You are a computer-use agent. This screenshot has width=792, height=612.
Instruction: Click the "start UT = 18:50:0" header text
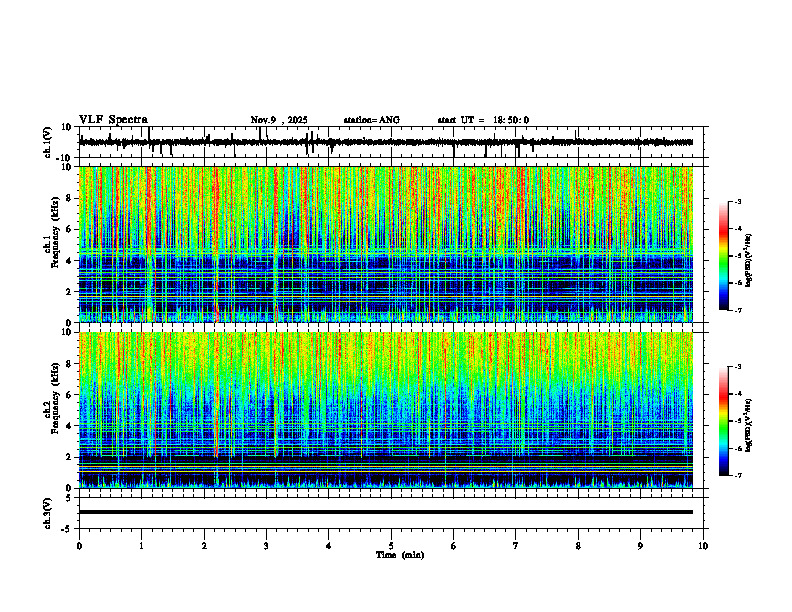click(x=483, y=120)
